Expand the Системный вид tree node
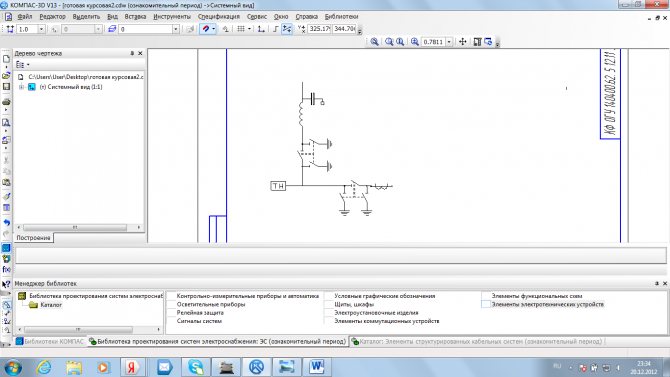Viewport: 670px width, 377px height. [21, 87]
